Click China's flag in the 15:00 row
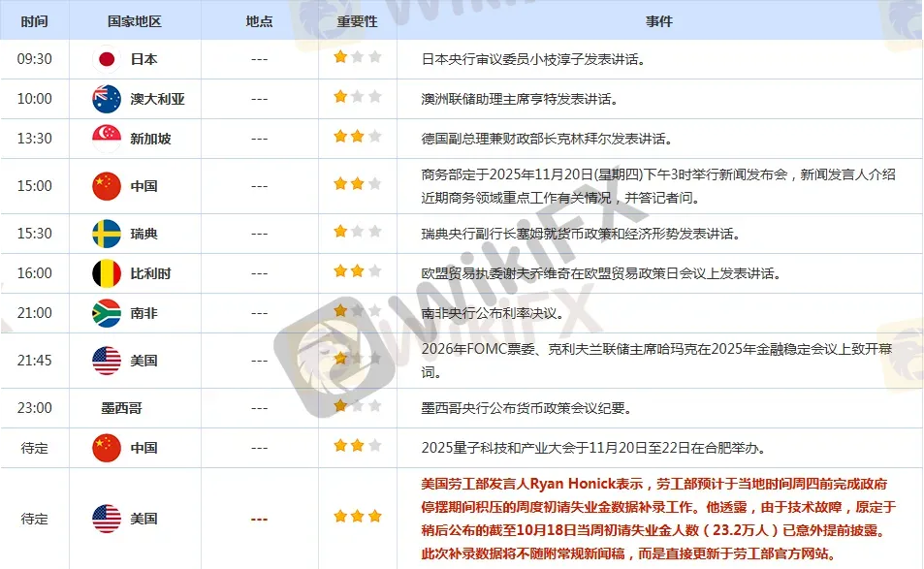The width and height of the screenshot is (924, 569). click(106, 186)
